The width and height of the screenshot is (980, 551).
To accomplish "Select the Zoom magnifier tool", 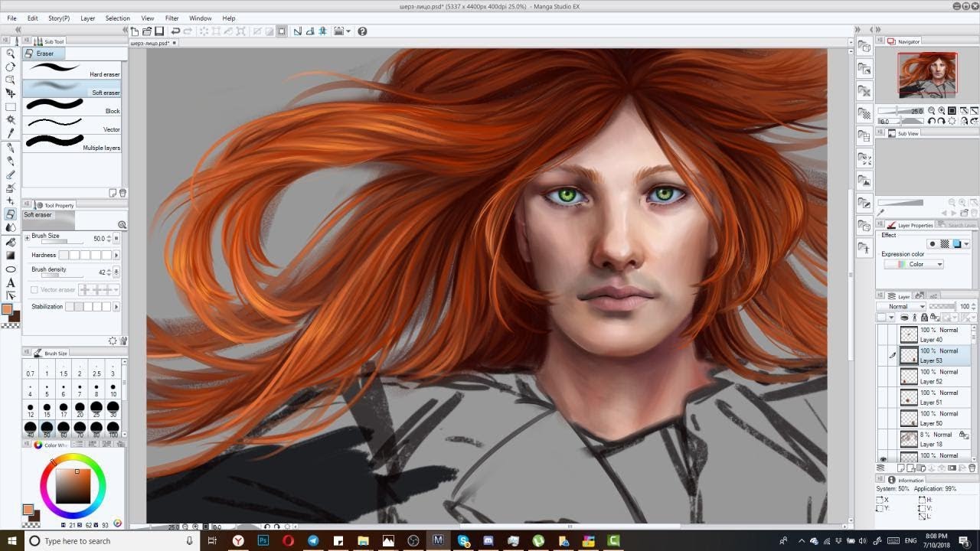I will coord(11,54).
